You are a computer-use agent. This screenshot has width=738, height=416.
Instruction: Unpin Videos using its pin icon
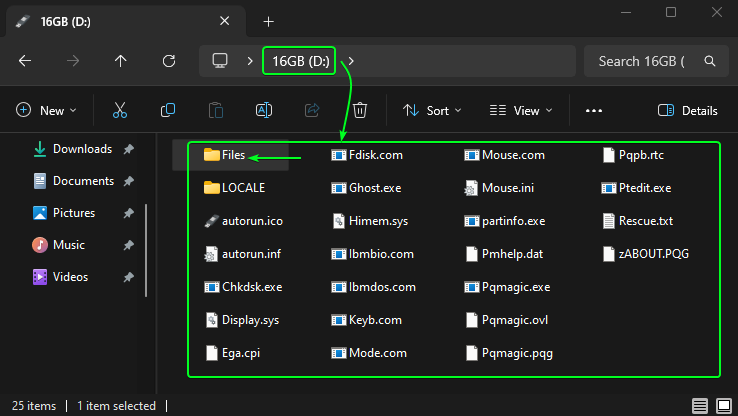click(128, 277)
